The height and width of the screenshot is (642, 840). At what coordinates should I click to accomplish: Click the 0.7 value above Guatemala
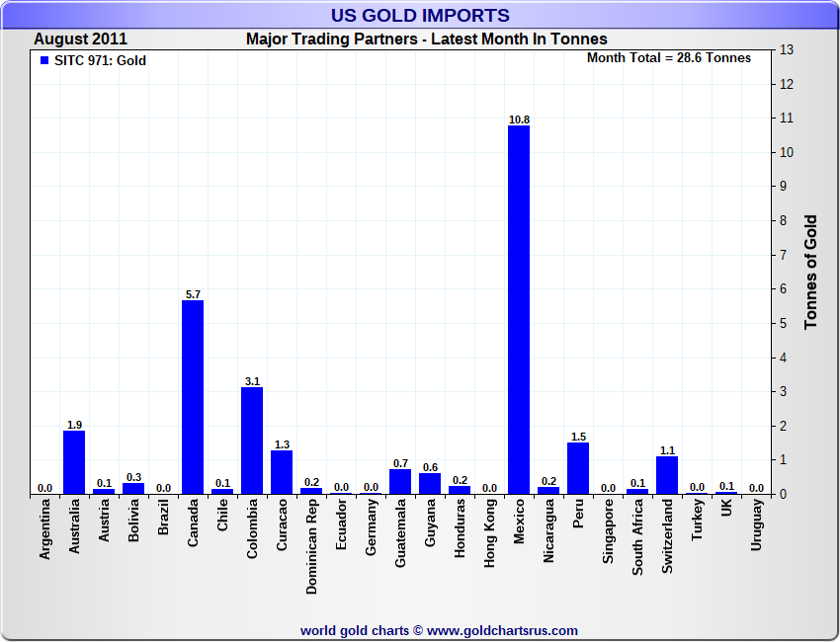pyautogui.click(x=400, y=463)
